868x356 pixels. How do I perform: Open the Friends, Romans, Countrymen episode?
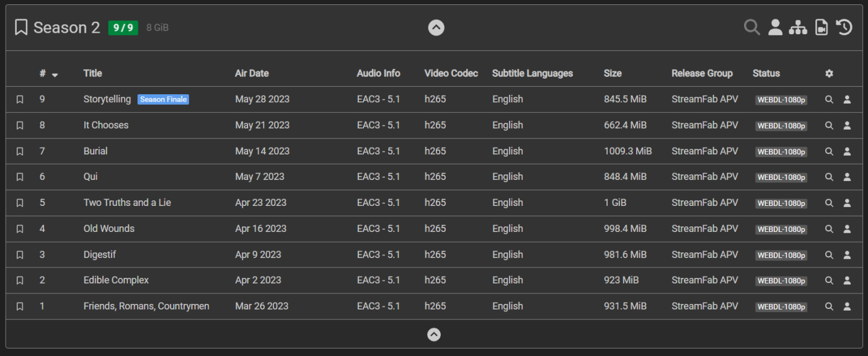(x=146, y=306)
